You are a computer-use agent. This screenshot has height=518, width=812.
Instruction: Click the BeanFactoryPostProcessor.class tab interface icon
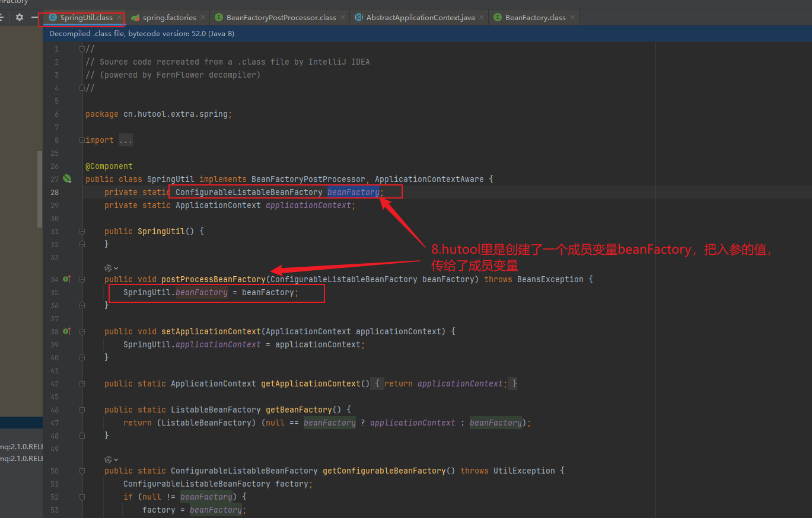(219, 18)
